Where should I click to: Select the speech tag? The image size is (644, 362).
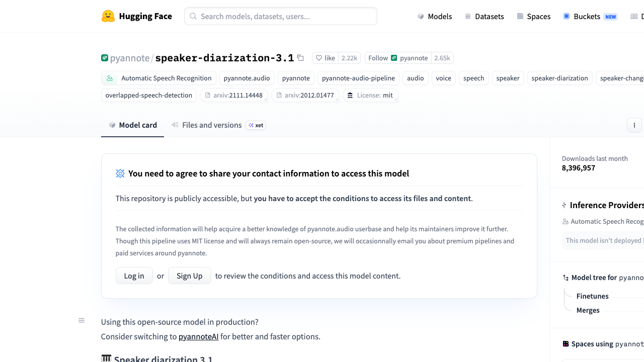[x=474, y=78]
